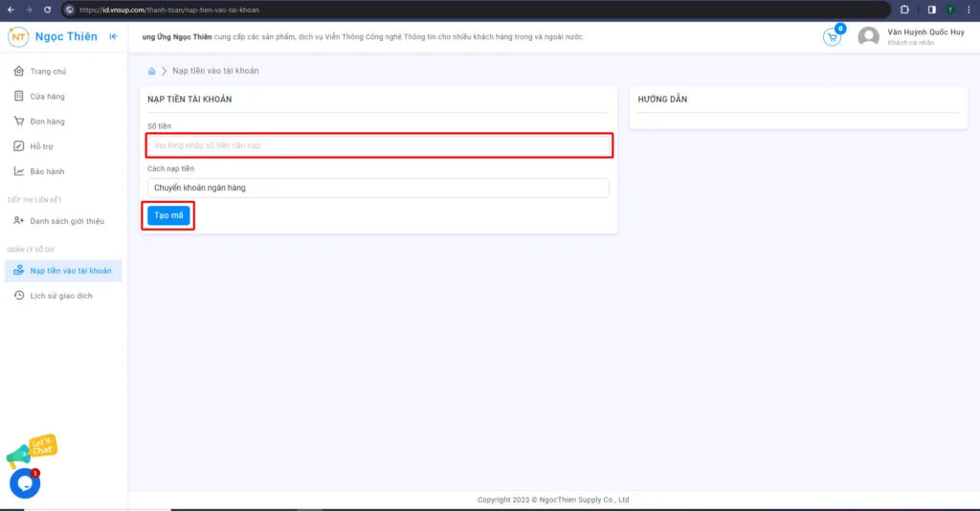Click the user avatar icon
Image resolution: width=980 pixels, height=511 pixels.
[x=868, y=37]
